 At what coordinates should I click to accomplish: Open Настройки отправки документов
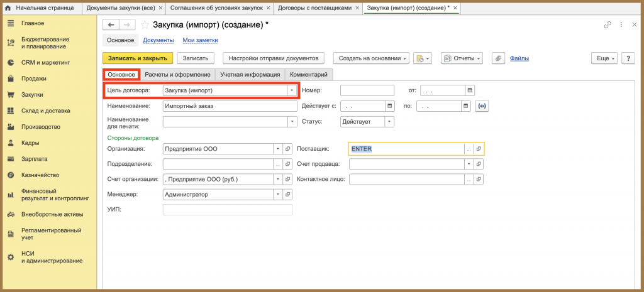tap(274, 58)
